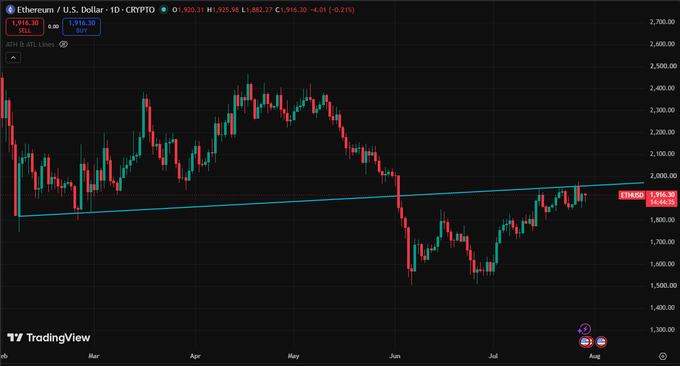
Task: Toggle visibility of ATH & ATL Lines indicator
Action: pyautogui.click(x=63, y=44)
